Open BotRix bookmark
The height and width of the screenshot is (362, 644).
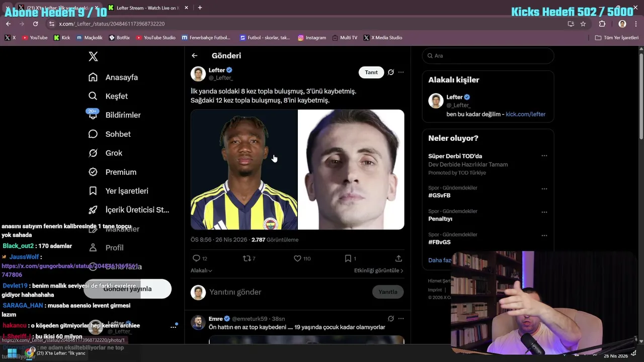click(x=119, y=38)
